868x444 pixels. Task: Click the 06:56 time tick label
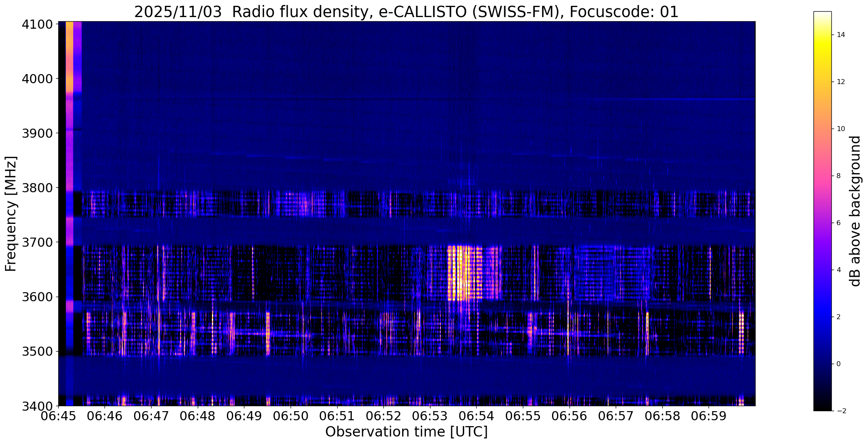coord(570,416)
